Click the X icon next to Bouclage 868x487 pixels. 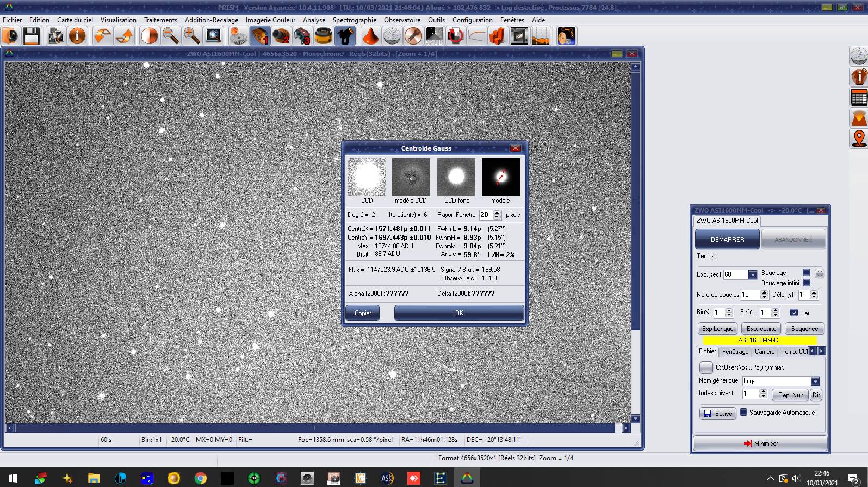(x=819, y=273)
